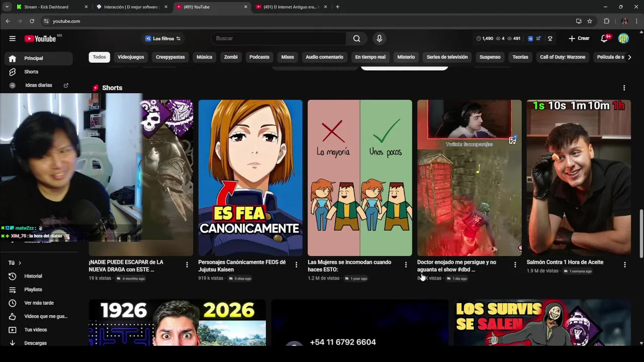644x362 pixels.
Task: Select the Todos category chip
Action: tap(99, 57)
